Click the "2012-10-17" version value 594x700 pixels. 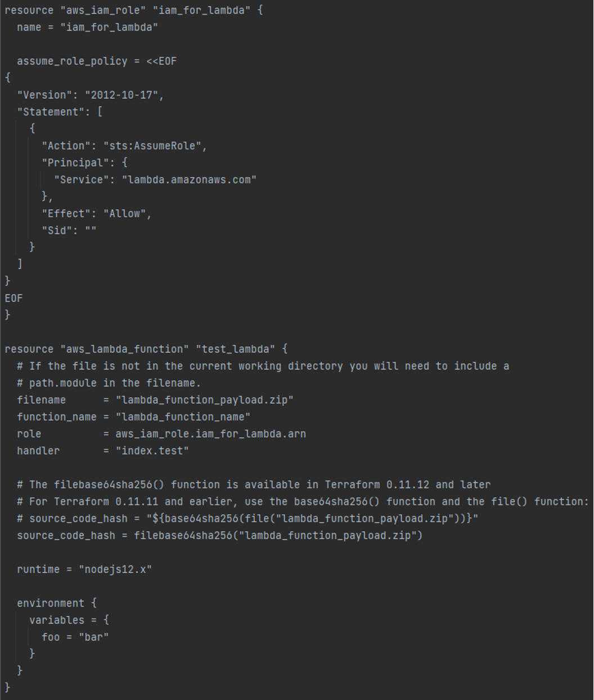point(121,95)
